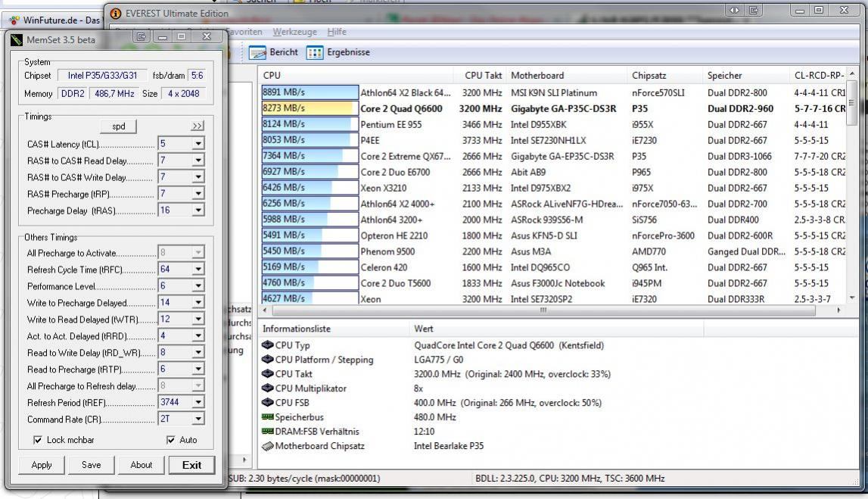Screen dimensions: 868x499
Task: Click the Bericht report icon in EVEREST toolbar
Action: coord(257,52)
